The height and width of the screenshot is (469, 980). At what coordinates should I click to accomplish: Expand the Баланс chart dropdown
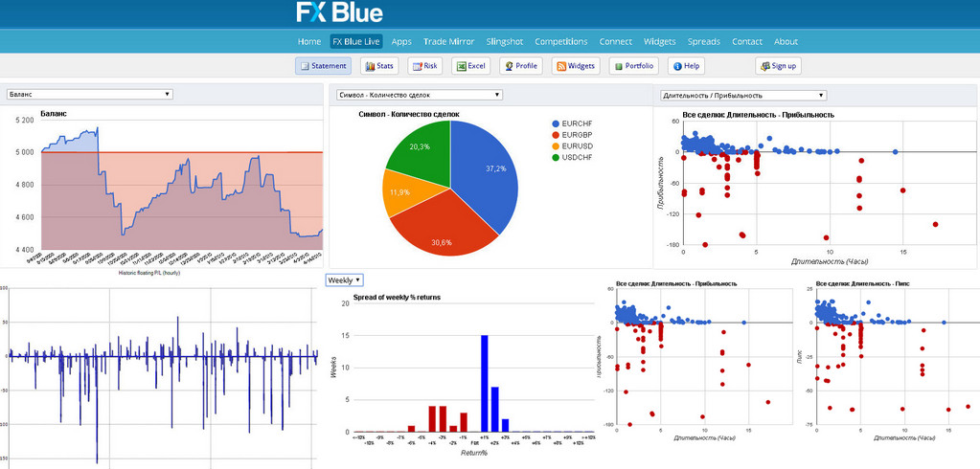[x=89, y=95]
